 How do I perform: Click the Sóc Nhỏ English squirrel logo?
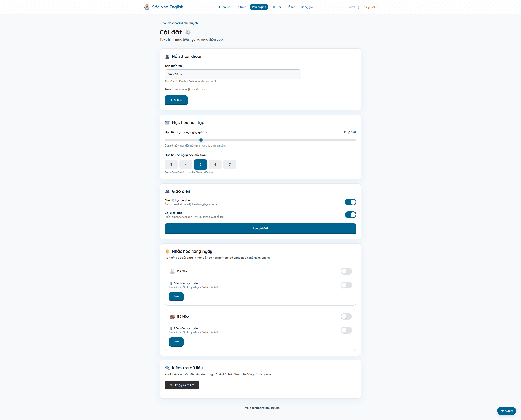pos(147,7)
